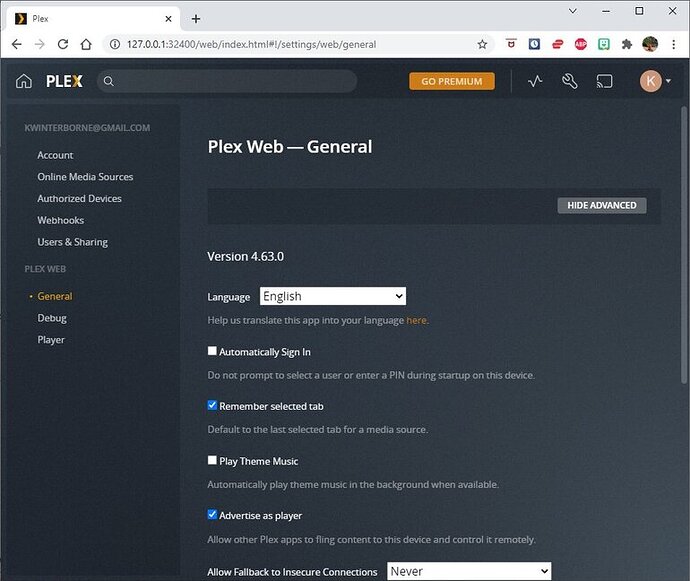The image size is (690, 581).
Task: Go back with browser back arrow
Action: [x=17, y=44]
